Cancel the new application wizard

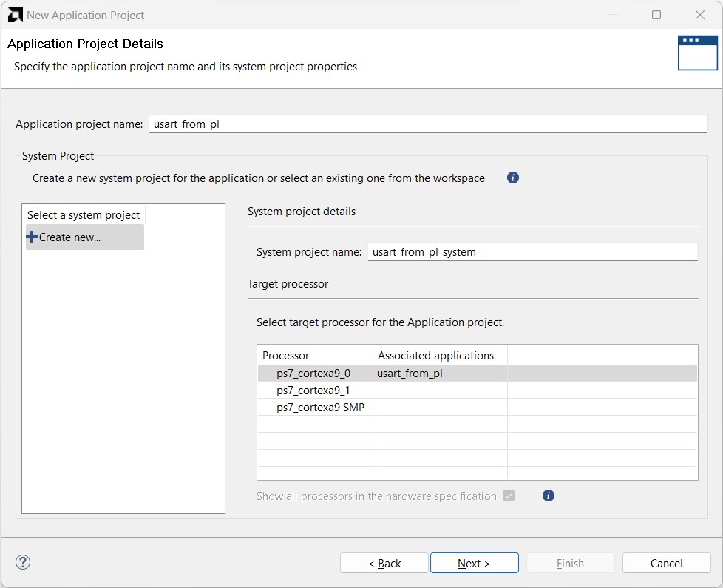(666, 563)
